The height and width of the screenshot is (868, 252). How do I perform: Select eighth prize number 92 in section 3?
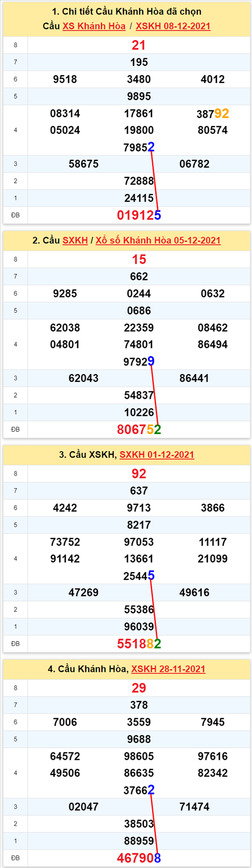[x=139, y=474]
